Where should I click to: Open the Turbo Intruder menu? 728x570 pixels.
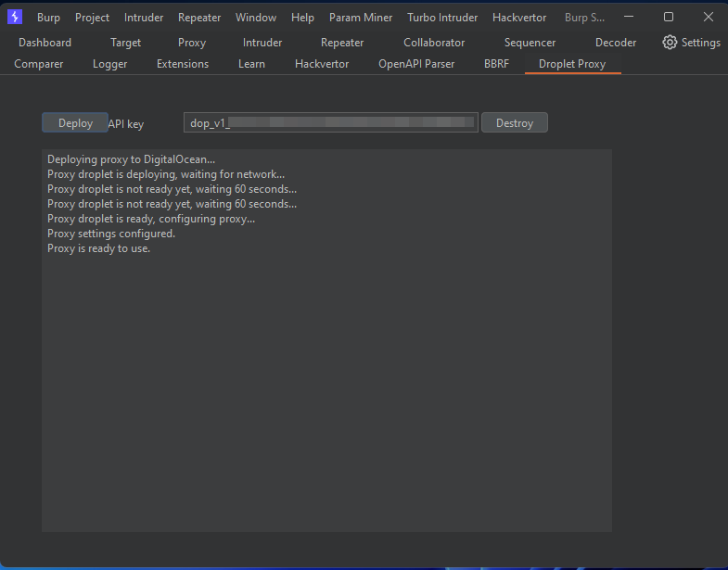(442, 18)
